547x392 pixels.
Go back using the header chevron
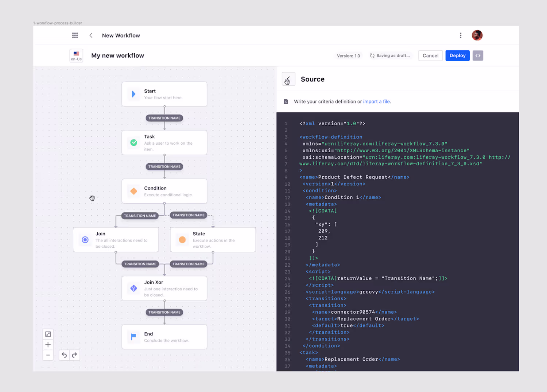tap(91, 35)
